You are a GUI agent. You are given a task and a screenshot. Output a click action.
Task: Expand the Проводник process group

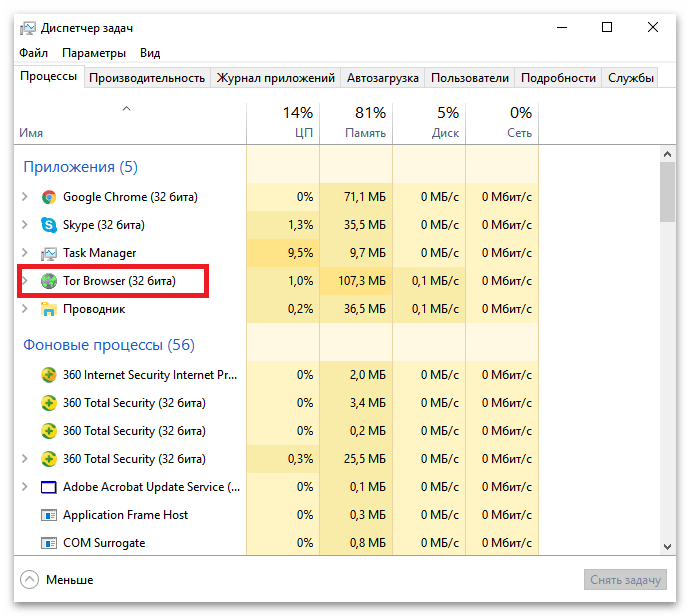25,309
